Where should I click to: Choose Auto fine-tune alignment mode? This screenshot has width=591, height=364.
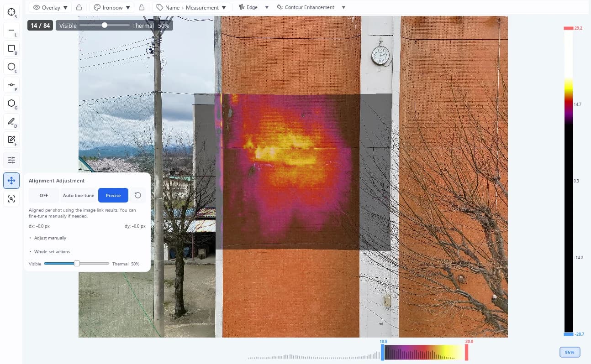pos(79,195)
